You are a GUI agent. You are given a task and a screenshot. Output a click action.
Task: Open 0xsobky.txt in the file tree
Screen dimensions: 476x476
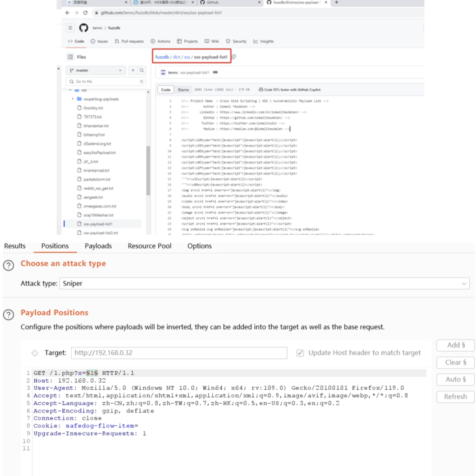tap(93, 108)
